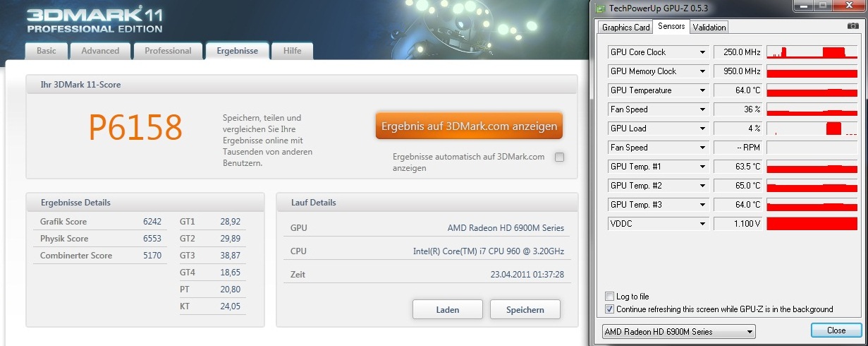Enable automatic results display on 3DMark.com
Image resolution: width=868 pixels, height=346 pixels.
[x=559, y=157]
